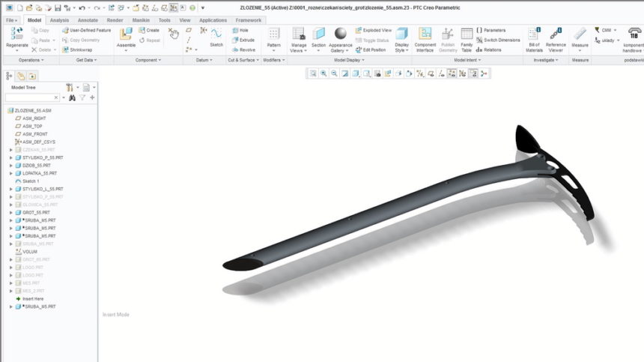Expand LOPATKA_55.PRT node
Image resolution: width=644 pixels, height=362 pixels.
pos(11,173)
